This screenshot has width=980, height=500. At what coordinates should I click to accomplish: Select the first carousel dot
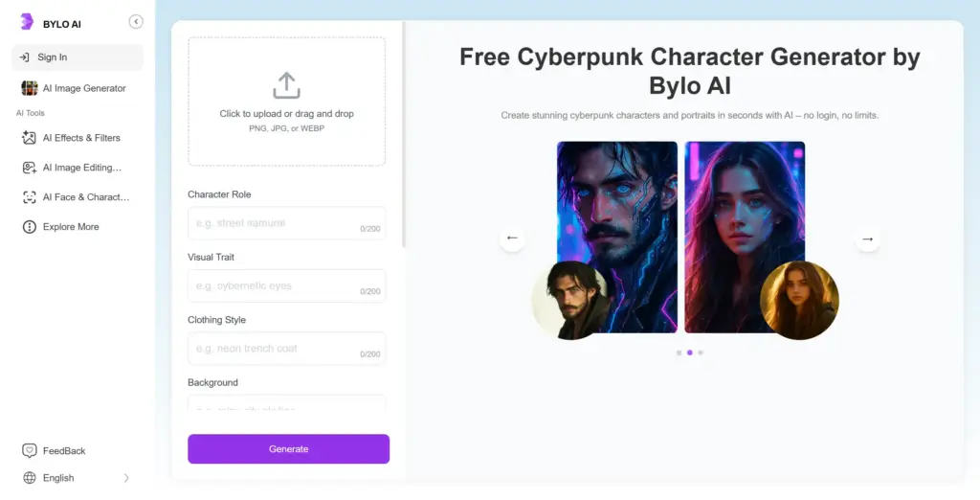coord(679,352)
